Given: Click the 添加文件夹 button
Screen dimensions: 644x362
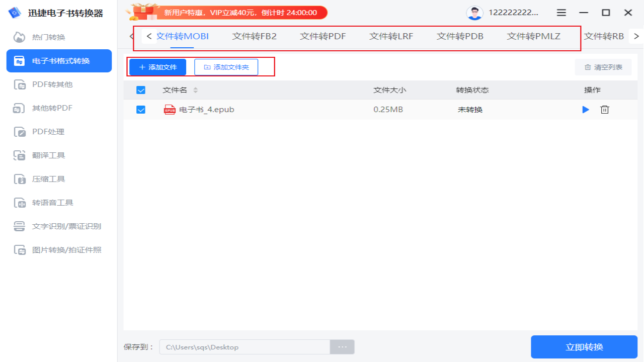Looking at the screenshot, I should click(x=226, y=66).
